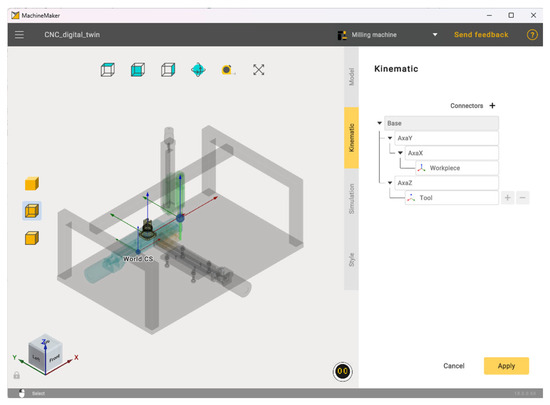The height and width of the screenshot is (405, 550).
Task: Collapse the AxaZ tree node
Action: 390,183
